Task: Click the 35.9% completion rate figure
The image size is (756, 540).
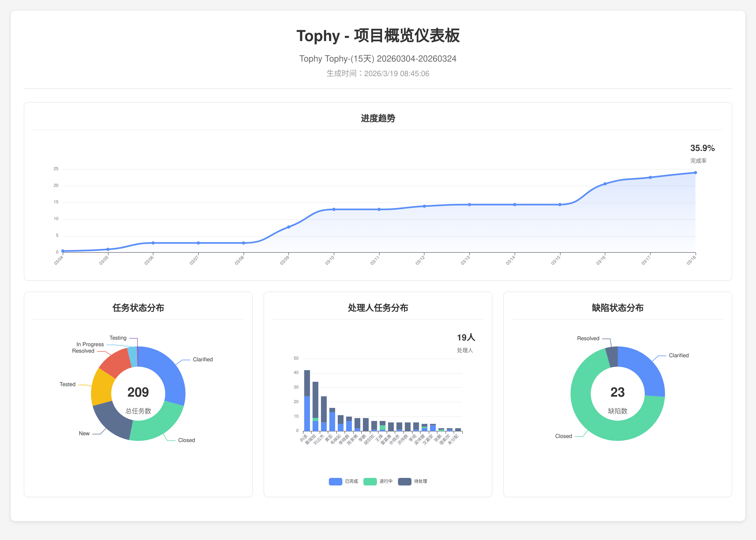Action: [x=702, y=148]
